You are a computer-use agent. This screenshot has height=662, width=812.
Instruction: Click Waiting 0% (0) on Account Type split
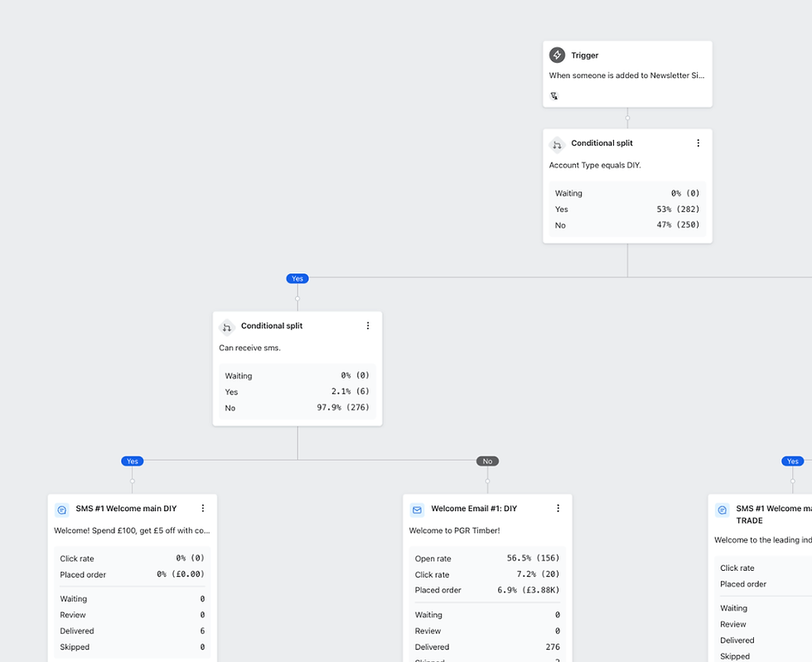coord(627,193)
